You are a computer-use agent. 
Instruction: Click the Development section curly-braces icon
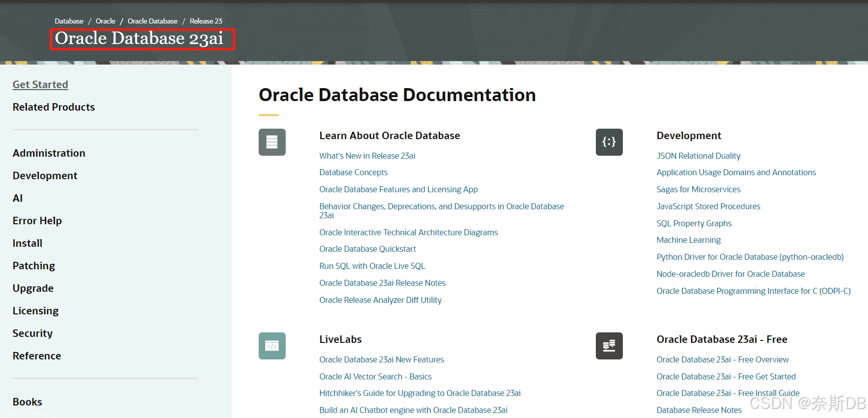tap(609, 142)
